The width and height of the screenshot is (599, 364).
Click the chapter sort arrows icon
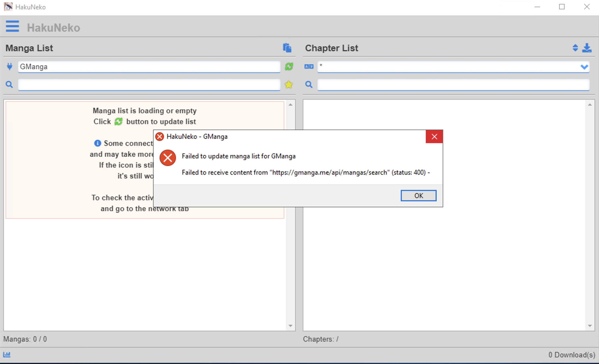(575, 48)
